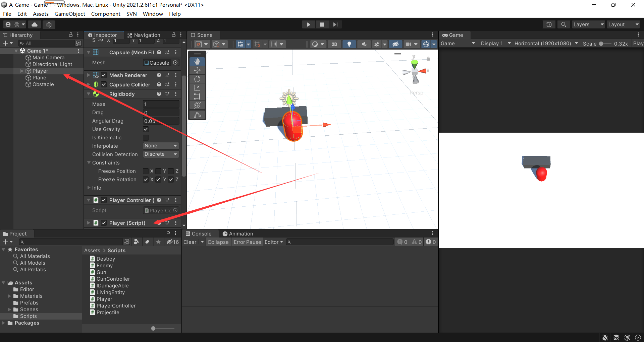Adjust the Game view Scale slider

pyautogui.click(x=605, y=44)
